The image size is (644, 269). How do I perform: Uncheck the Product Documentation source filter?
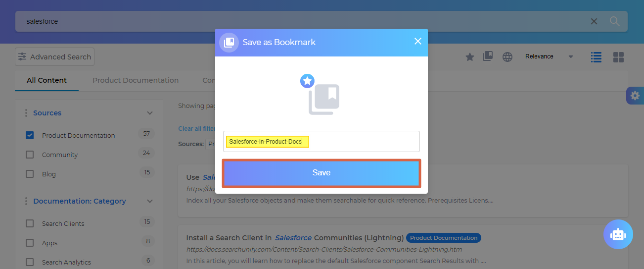[x=30, y=135]
